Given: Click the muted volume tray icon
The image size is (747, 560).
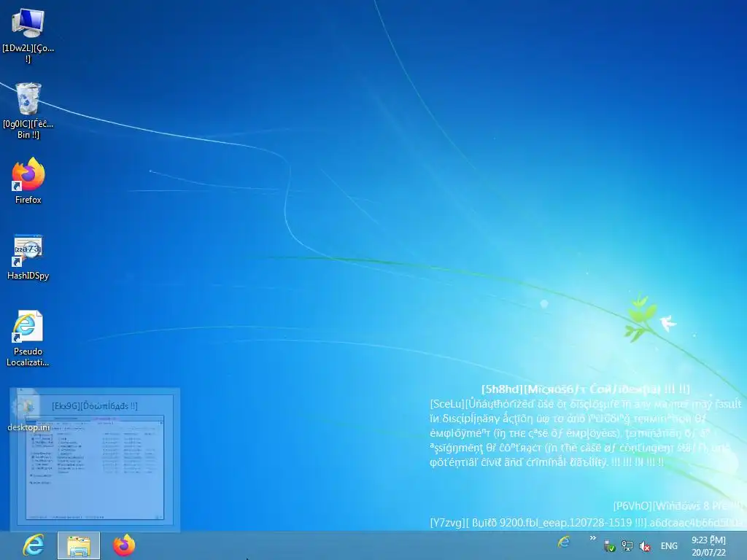Looking at the screenshot, I should pyautogui.click(x=645, y=546).
